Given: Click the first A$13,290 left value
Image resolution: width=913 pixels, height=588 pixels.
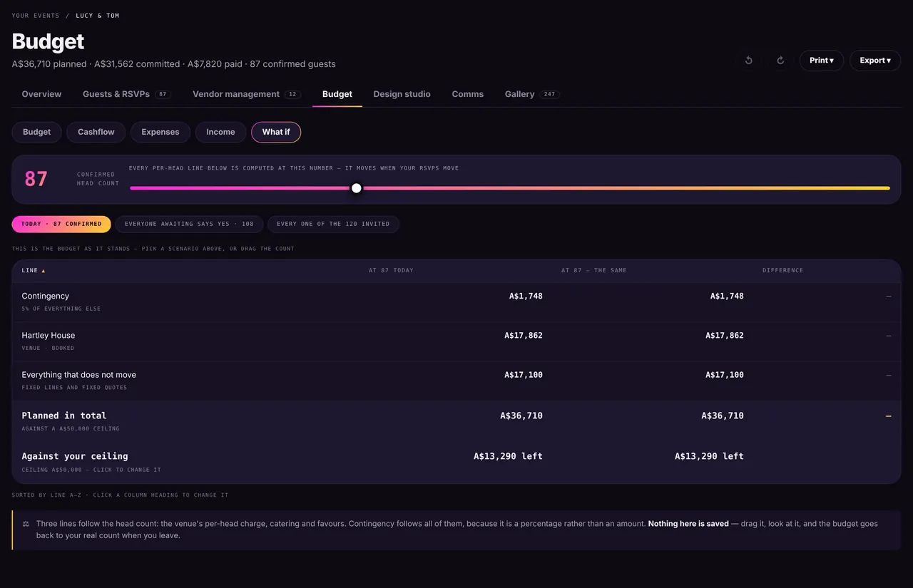Looking at the screenshot, I should click(x=508, y=456).
